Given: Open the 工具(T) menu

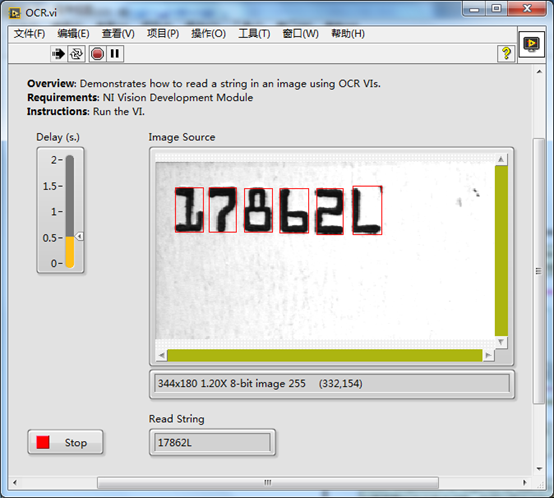Looking at the screenshot, I should (x=254, y=34).
